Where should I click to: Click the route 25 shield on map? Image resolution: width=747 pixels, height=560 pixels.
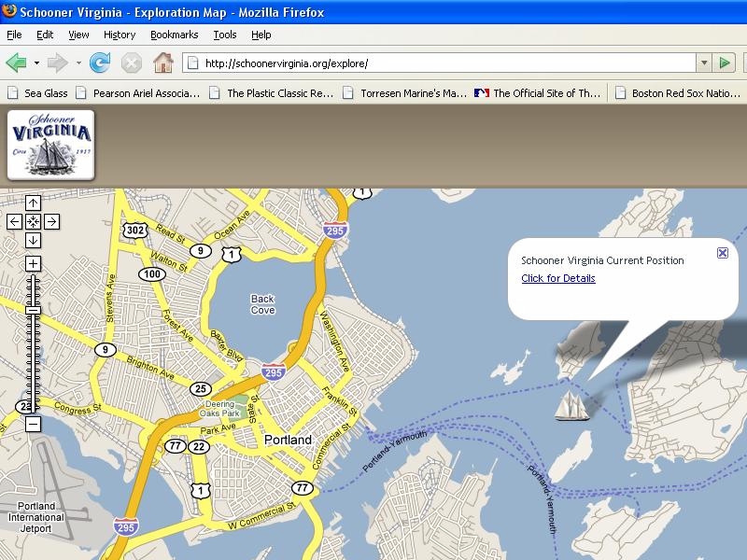tap(201, 388)
